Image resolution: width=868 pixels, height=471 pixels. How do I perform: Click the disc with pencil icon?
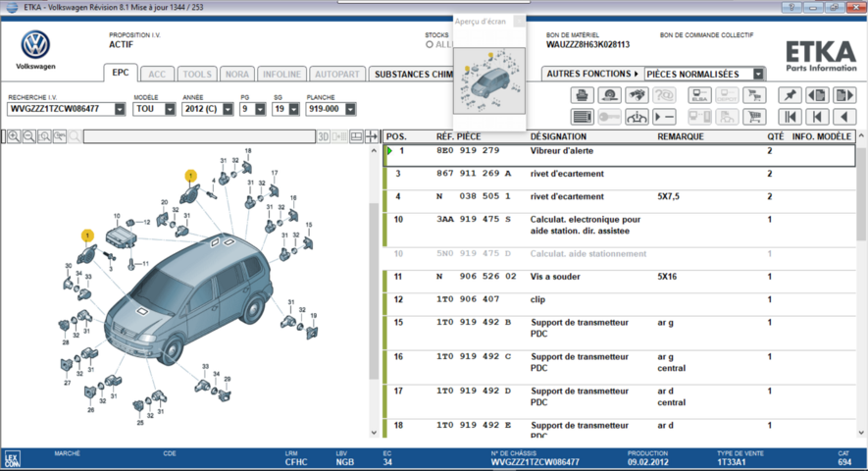point(609,95)
